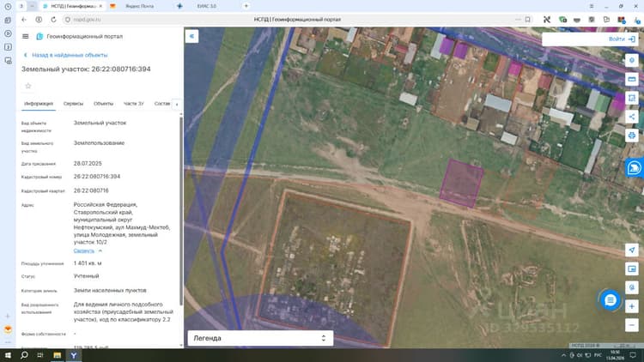
Task: Click the nspd.gov.ru address bar
Action: click(x=87, y=19)
